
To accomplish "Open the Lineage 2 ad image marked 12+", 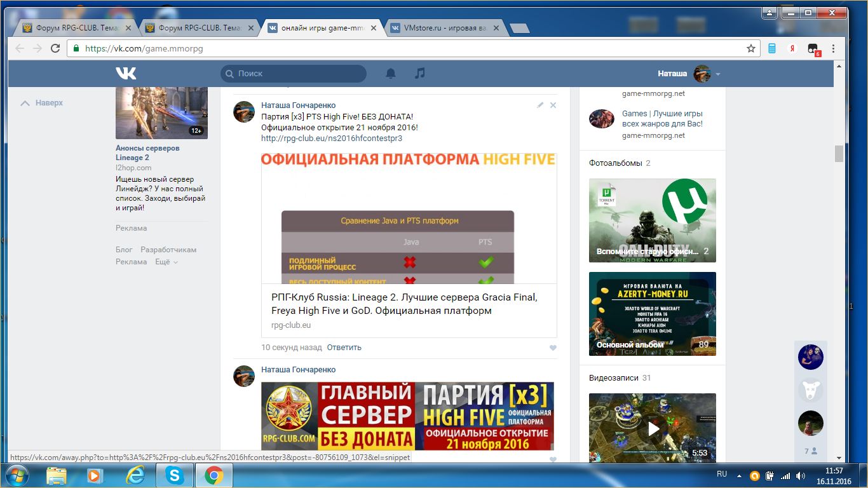I will 161,113.
